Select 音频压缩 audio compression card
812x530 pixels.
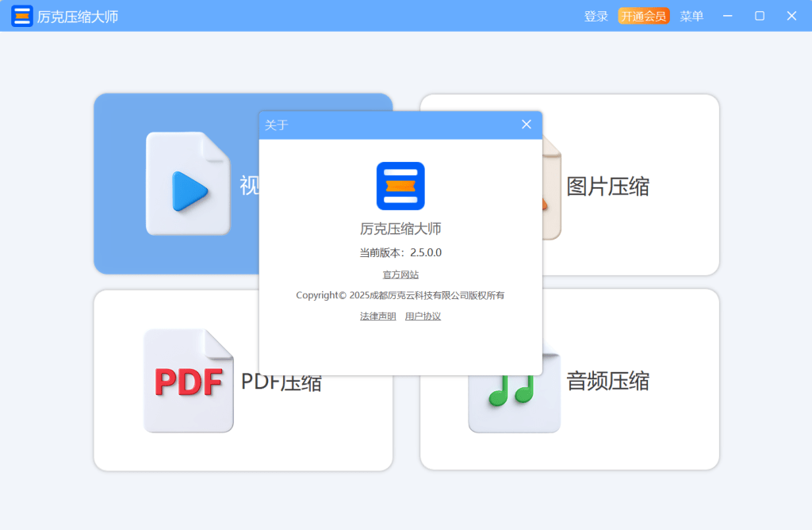(629, 380)
